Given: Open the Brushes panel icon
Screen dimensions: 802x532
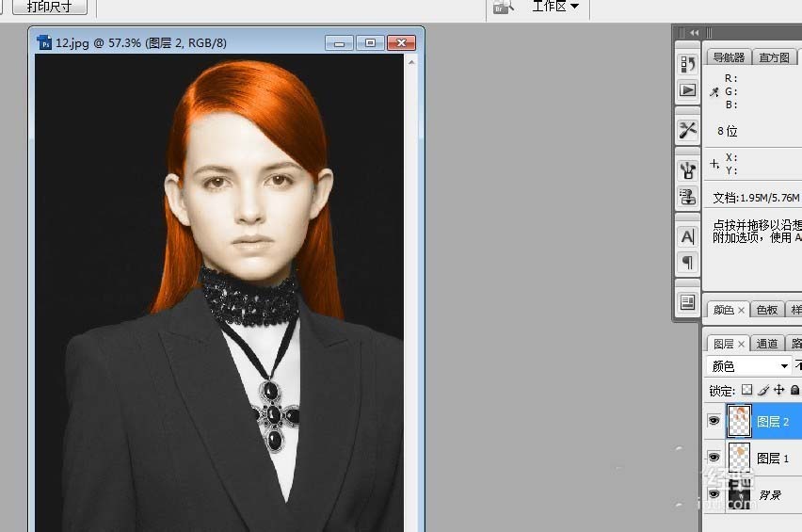Looking at the screenshot, I should coord(687,170).
